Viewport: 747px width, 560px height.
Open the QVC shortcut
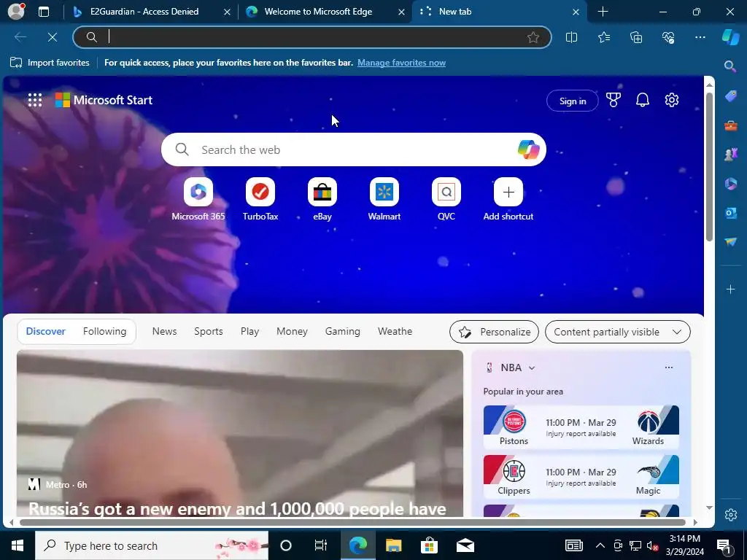point(446,200)
